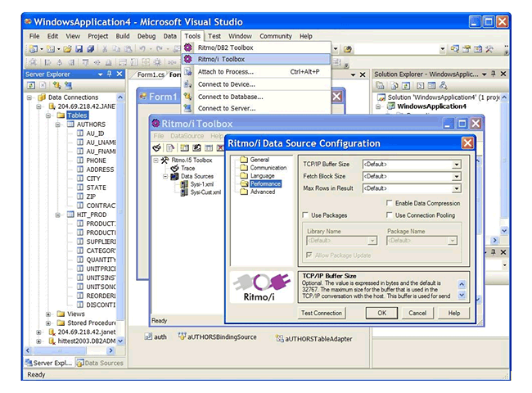Click View Class Diagram icon in Solution Explorer
Image resolution: width=532 pixels, height=393 pixels.
tap(443, 85)
